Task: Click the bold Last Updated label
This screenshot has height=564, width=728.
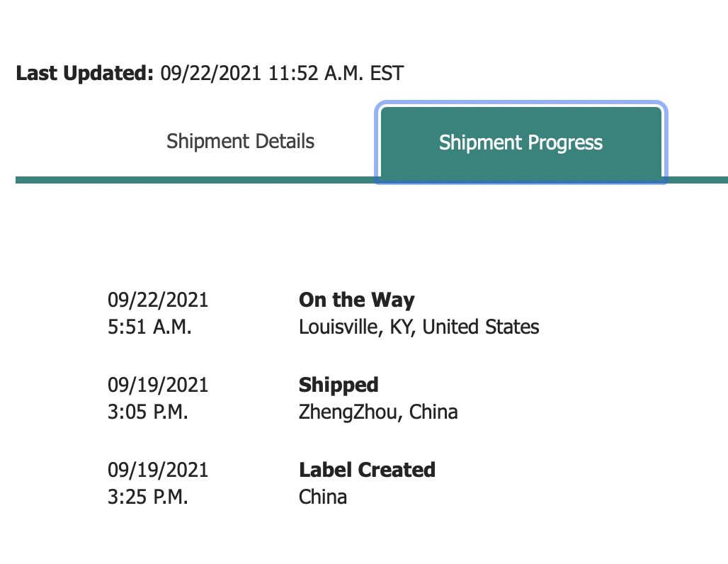Action: (84, 73)
